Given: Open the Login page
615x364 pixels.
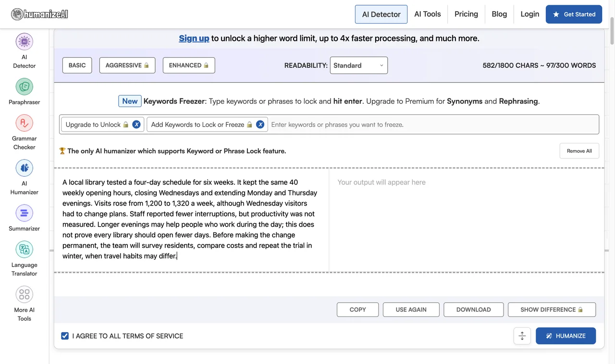Looking at the screenshot, I should click(x=530, y=14).
